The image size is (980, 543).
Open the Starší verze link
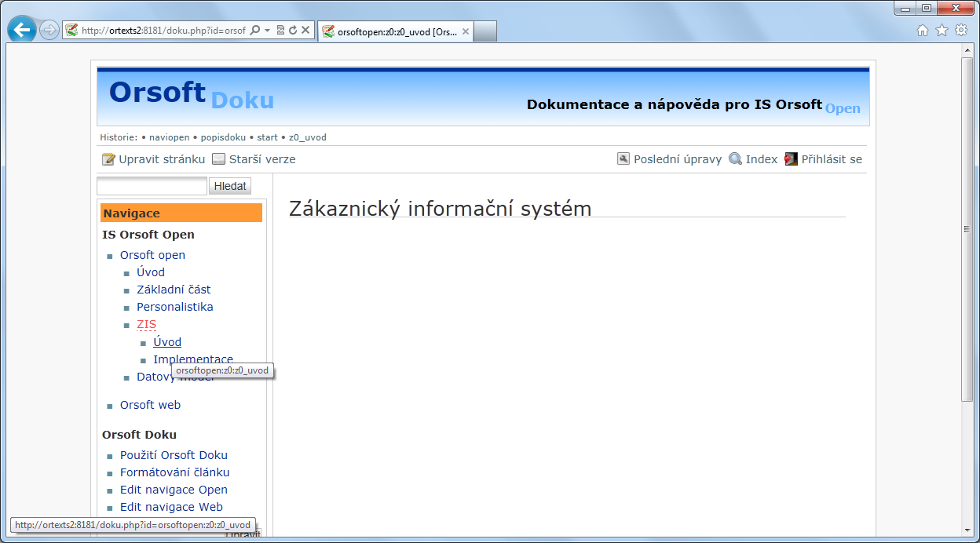[261, 159]
